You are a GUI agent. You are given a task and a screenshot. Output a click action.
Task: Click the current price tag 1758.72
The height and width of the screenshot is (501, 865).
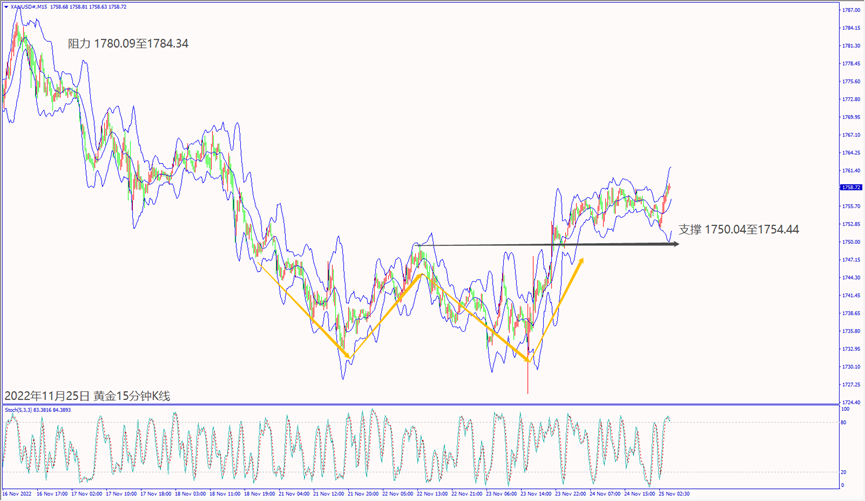click(x=851, y=187)
